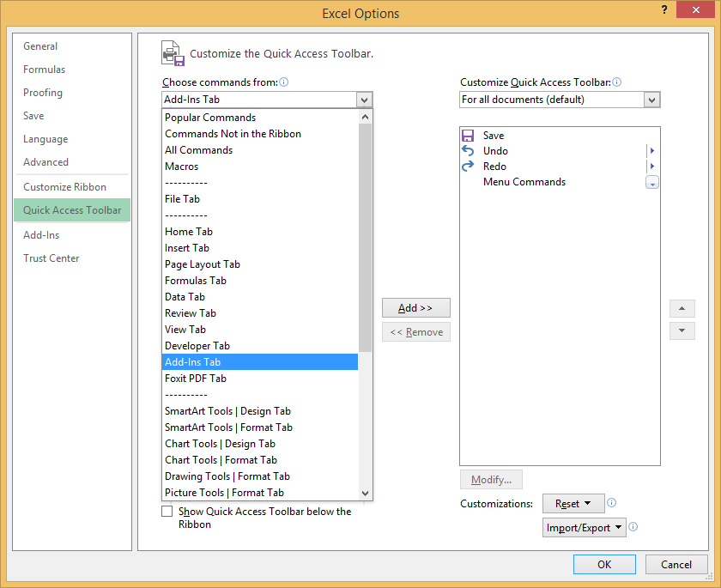This screenshot has width=721, height=588.
Task: Click dropdown list scrollbar thumb
Action: (365, 238)
